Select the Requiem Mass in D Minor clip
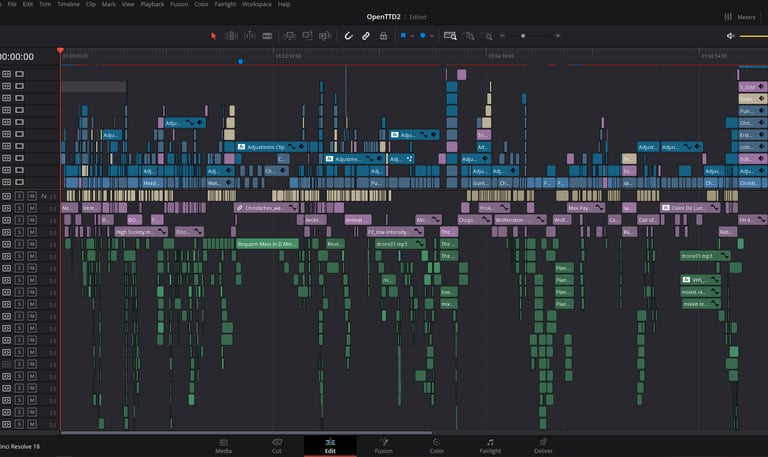The image size is (768, 457). pyautogui.click(x=267, y=244)
